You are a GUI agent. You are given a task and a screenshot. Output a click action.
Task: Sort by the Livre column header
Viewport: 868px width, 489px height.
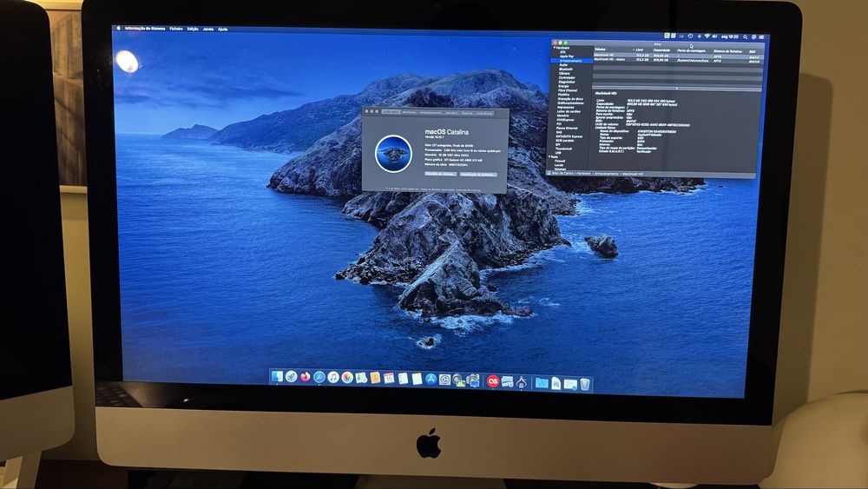[x=640, y=50]
